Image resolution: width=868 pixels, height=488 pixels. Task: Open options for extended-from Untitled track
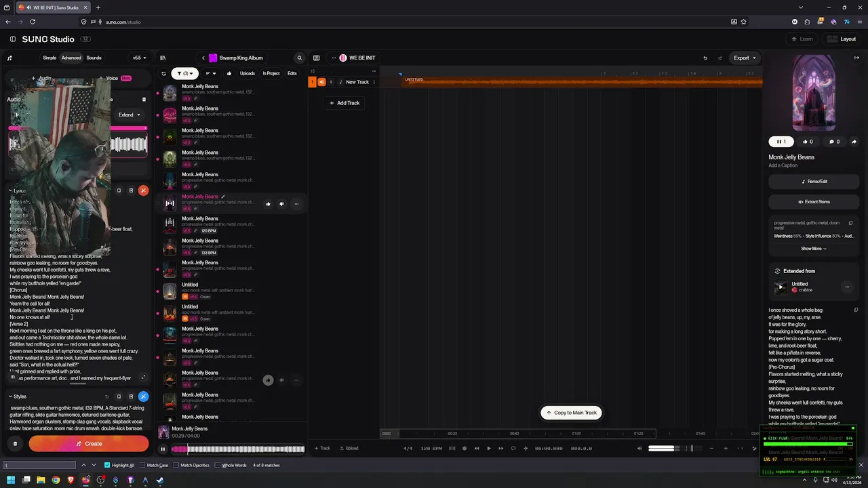(847, 287)
